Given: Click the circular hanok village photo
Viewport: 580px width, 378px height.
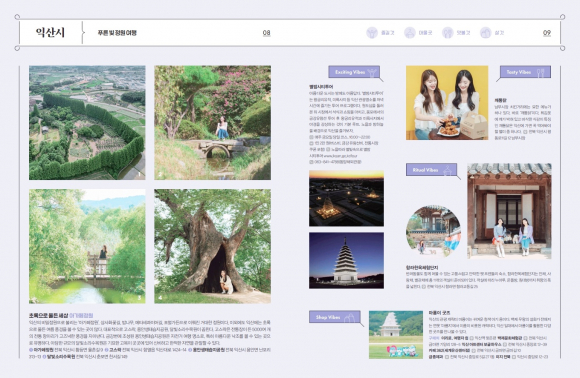Looking at the screenshot, I should [433, 231].
